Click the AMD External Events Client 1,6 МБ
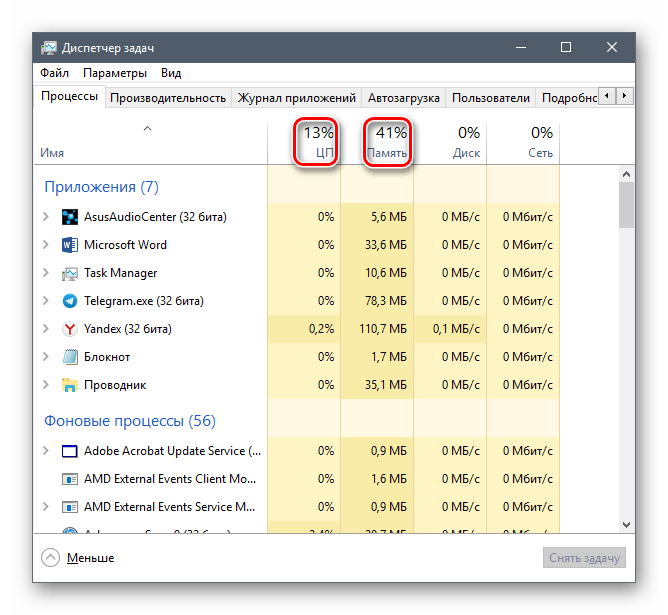This screenshot has width=668, height=615. [389, 479]
